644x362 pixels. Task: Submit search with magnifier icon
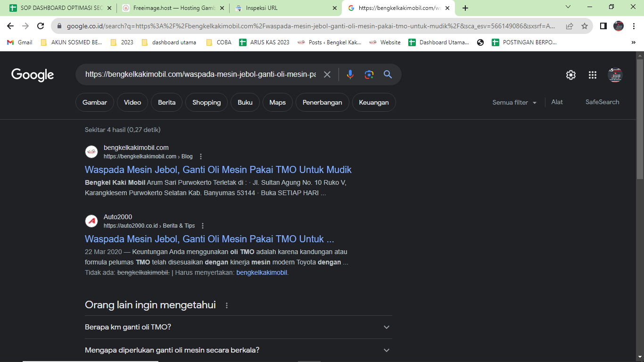(388, 74)
